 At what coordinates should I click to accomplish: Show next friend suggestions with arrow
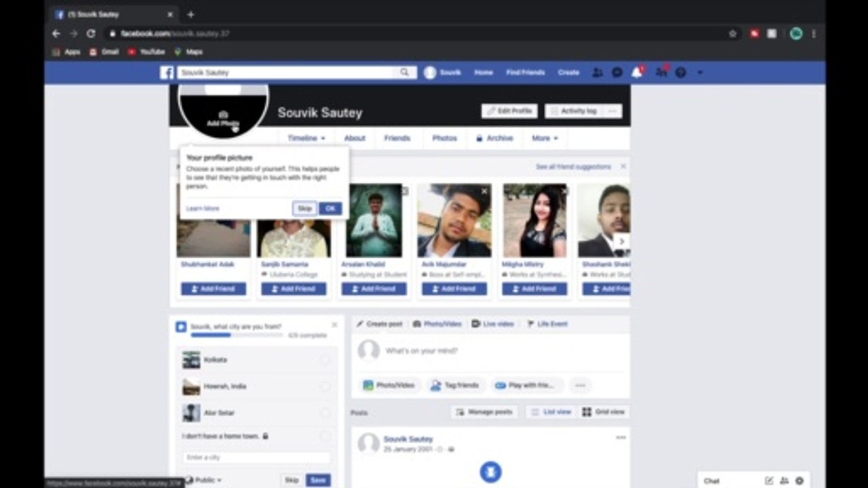[x=620, y=241]
